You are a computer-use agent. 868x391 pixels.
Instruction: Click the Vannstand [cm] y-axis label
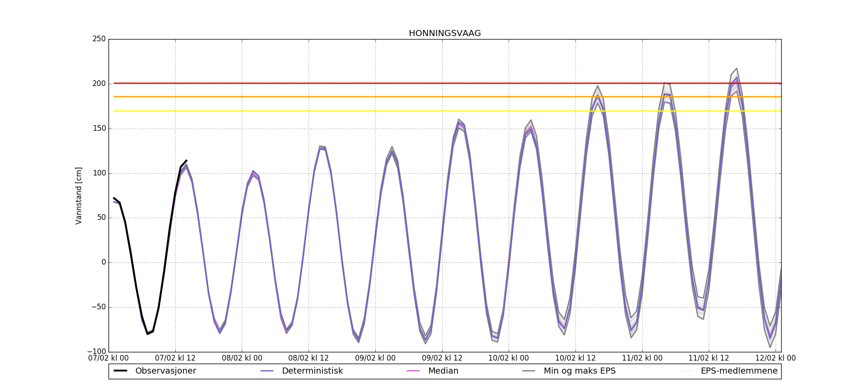[x=79, y=195]
